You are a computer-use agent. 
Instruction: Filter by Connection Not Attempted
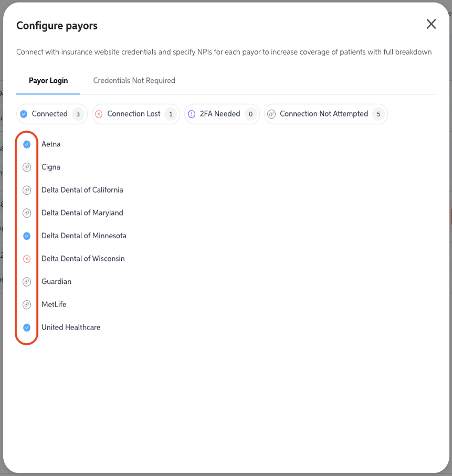(325, 114)
